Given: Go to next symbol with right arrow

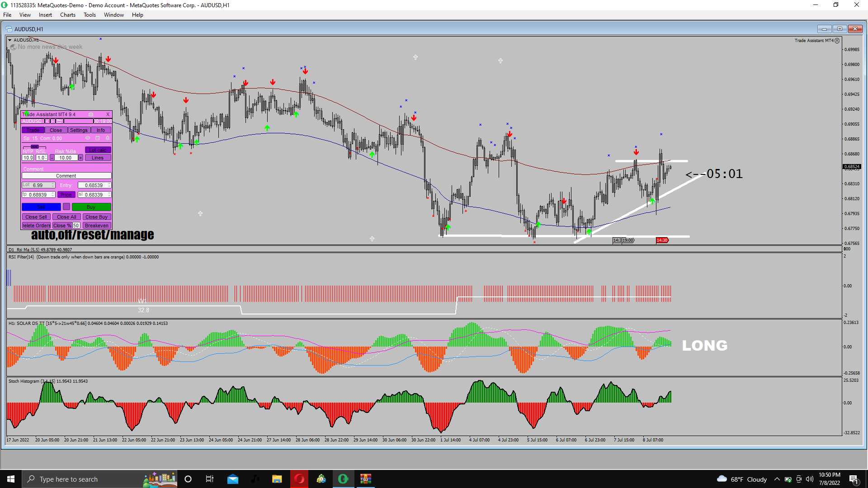Looking at the screenshot, I should point(52,121).
